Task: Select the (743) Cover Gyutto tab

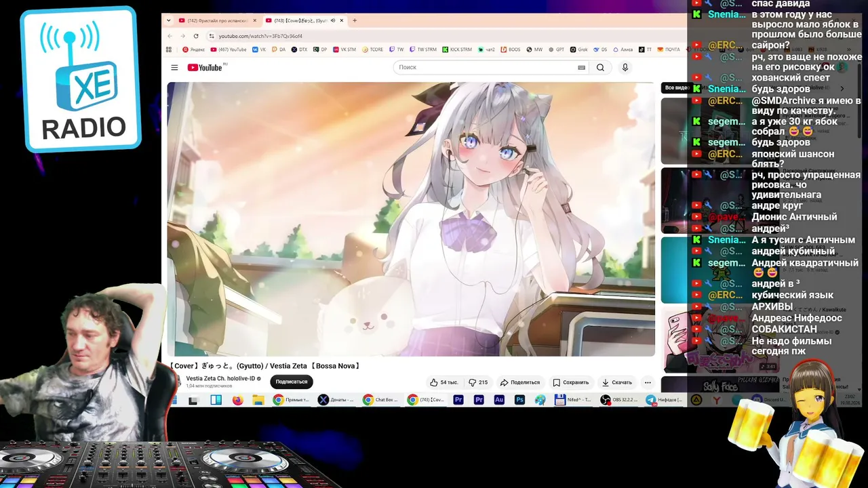Action: pyautogui.click(x=304, y=20)
